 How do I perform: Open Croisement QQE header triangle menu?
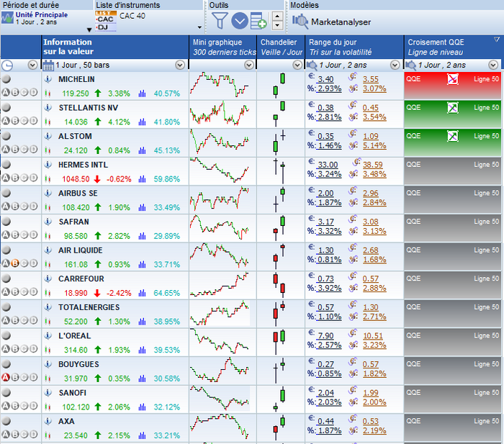(x=497, y=40)
